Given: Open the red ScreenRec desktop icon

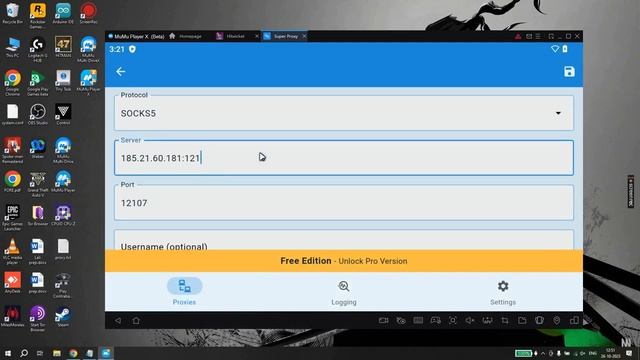Looking at the screenshot, I should (88, 13).
